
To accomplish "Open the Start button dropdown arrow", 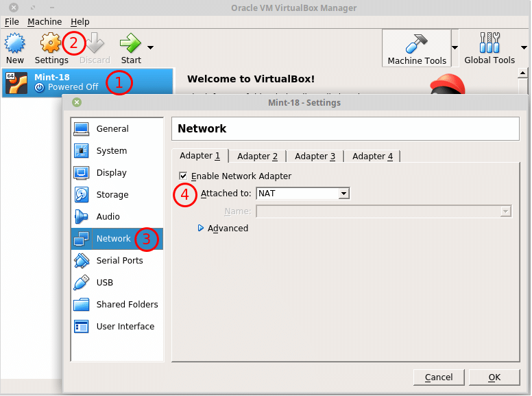I will tap(150, 47).
